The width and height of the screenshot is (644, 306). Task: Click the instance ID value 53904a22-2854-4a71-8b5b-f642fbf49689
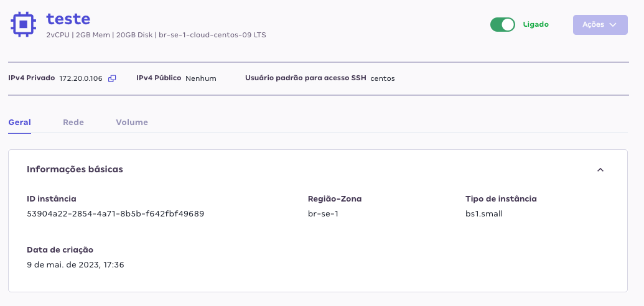tap(115, 214)
